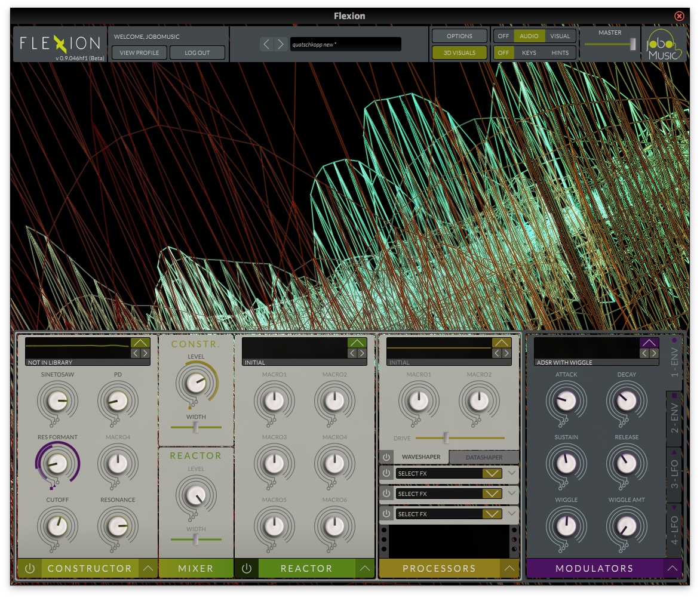Click Constructor LEVEL knob in mixer
Image resolution: width=700 pixels, height=598 pixels.
[196, 383]
